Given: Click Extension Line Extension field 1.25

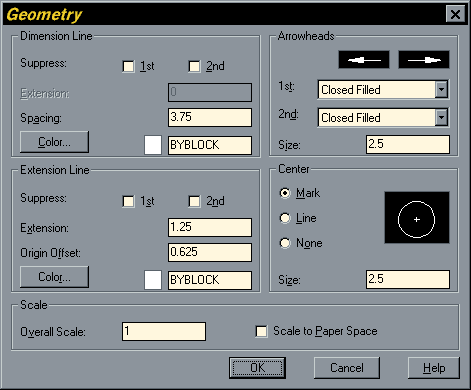Looking at the screenshot, I should tap(210, 227).
